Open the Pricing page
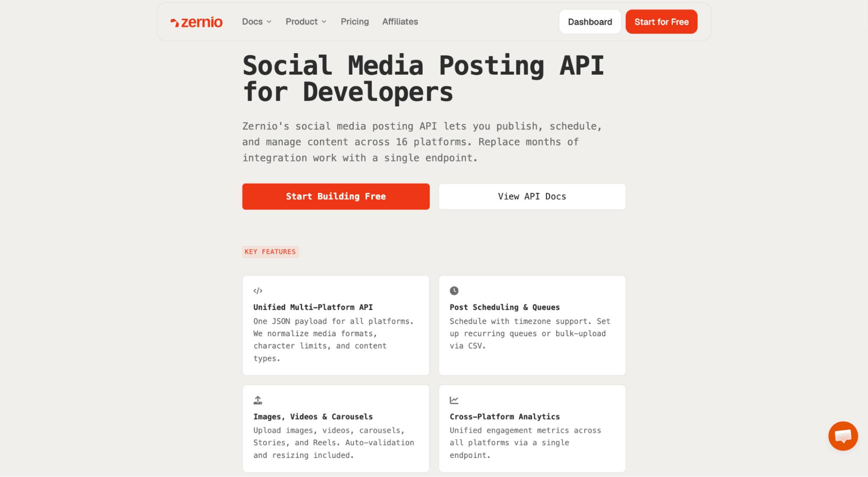 point(355,22)
